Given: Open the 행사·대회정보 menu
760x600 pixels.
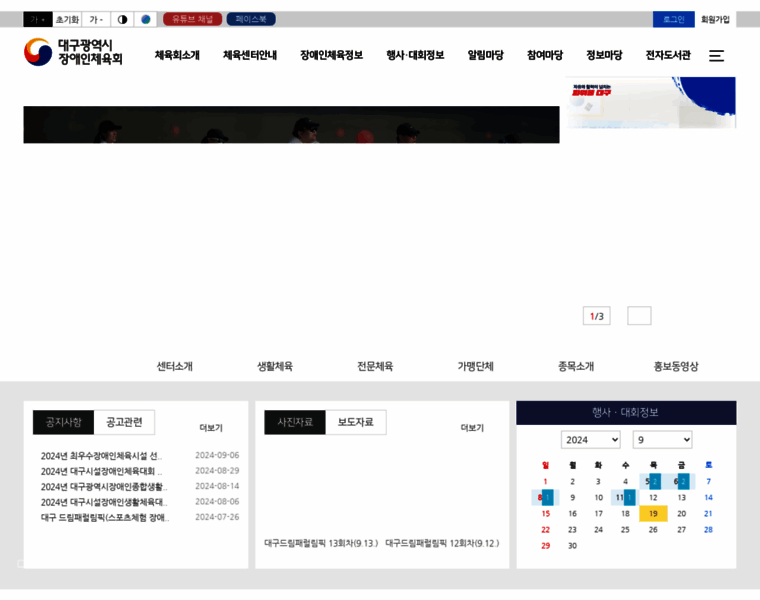Looking at the screenshot, I should pyautogui.click(x=415, y=55).
